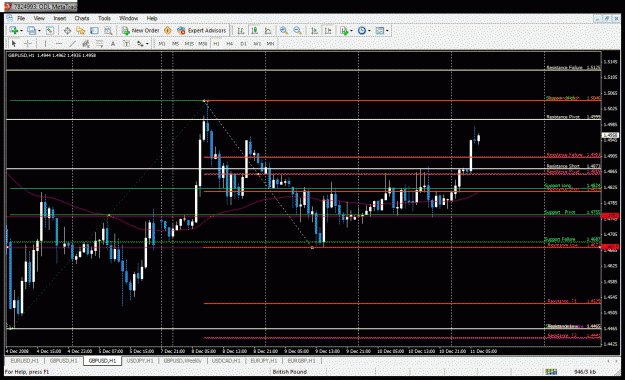This screenshot has height=380, width=625.
Task: Zoom out the chart
Action: (297, 31)
